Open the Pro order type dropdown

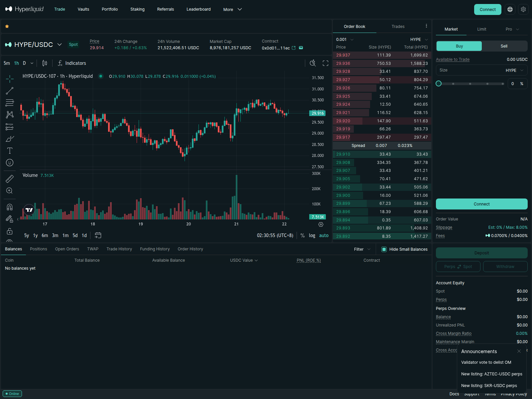[512, 29]
